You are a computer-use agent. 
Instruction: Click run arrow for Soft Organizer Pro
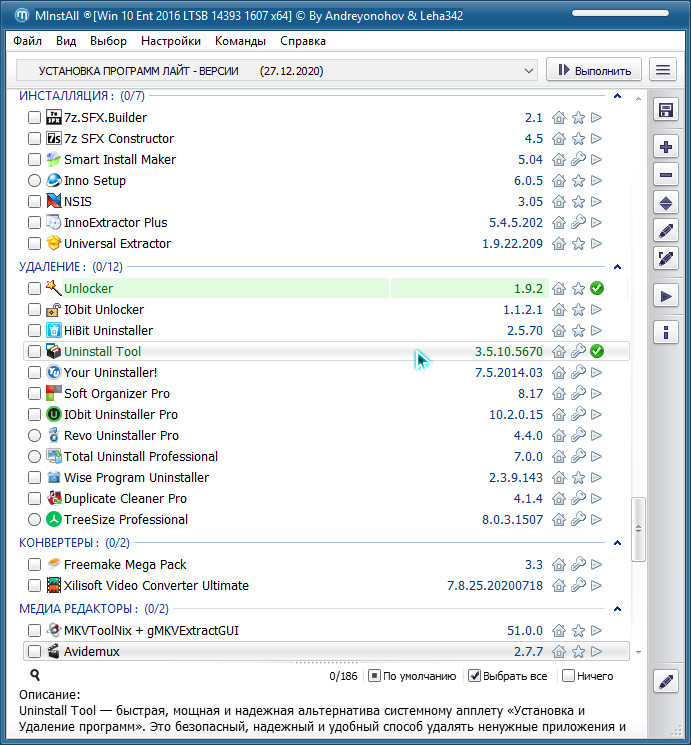[x=596, y=393]
